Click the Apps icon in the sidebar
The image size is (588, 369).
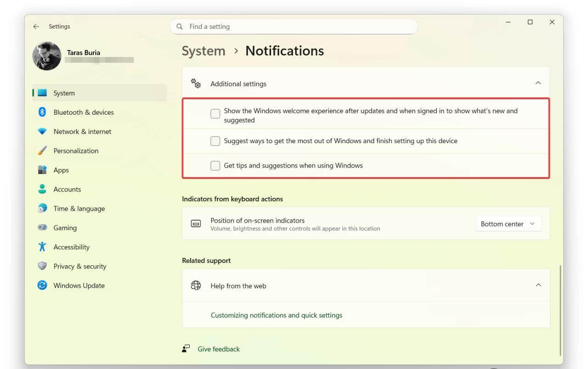point(42,170)
